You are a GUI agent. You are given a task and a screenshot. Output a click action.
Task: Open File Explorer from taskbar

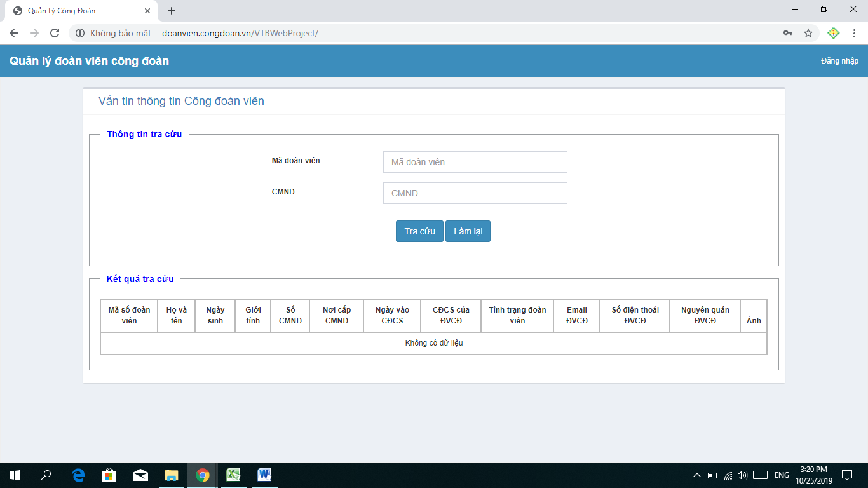(x=172, y=475)
